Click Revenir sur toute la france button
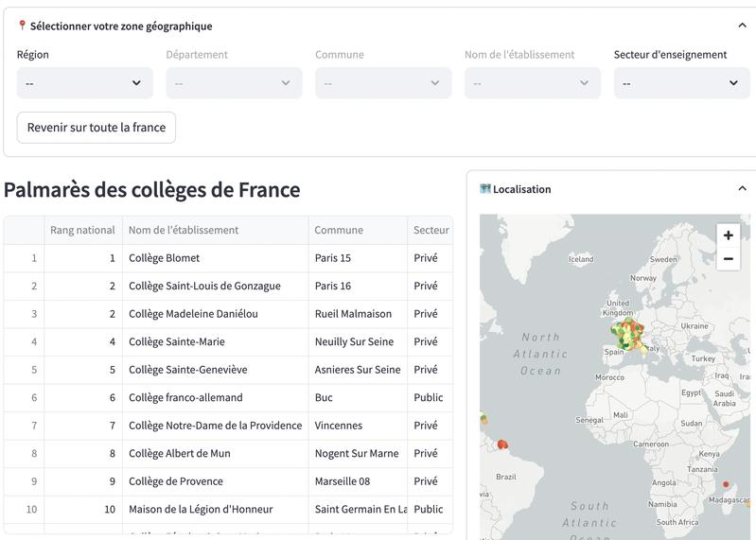This screenshot has width=756, height=540. 97,128
